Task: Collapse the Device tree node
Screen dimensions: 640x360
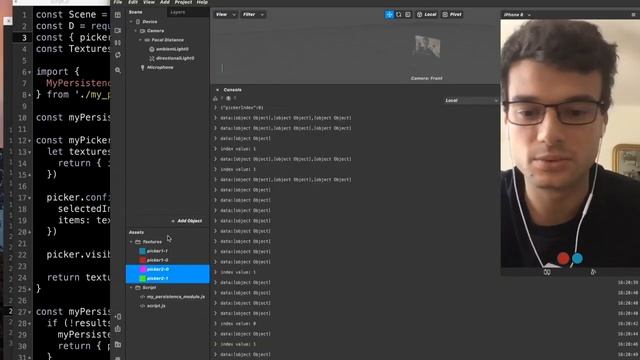Action: tap(131, 22)
